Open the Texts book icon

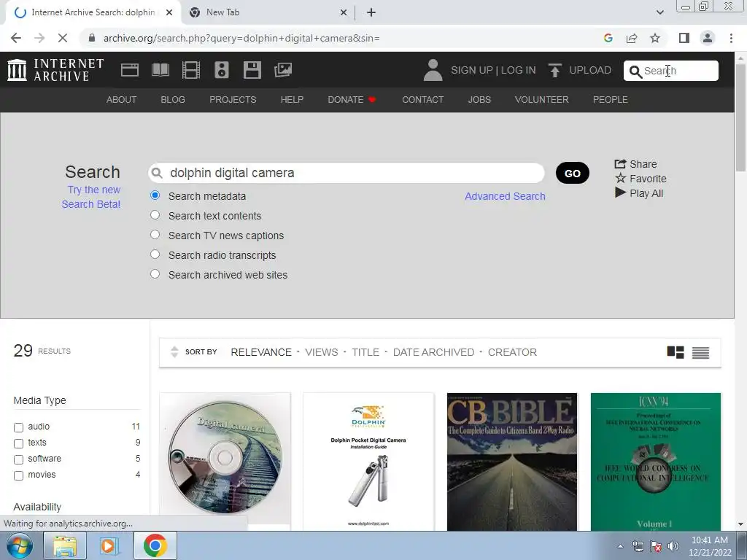click(160, 70)
